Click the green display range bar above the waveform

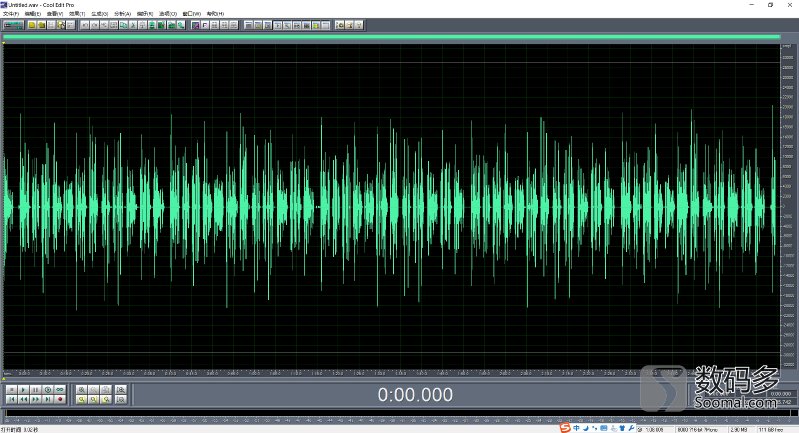[390, 37]
